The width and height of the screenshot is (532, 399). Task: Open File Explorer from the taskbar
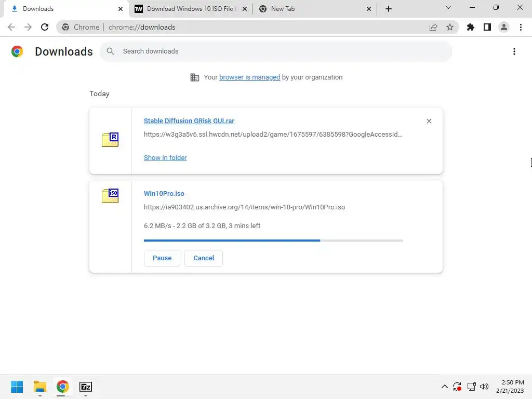tap(39, 387)
